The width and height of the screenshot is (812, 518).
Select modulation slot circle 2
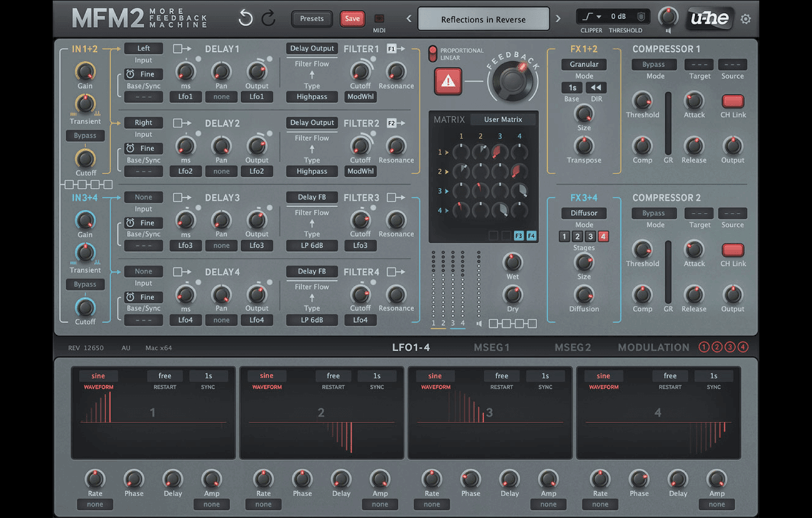point(717,348)
